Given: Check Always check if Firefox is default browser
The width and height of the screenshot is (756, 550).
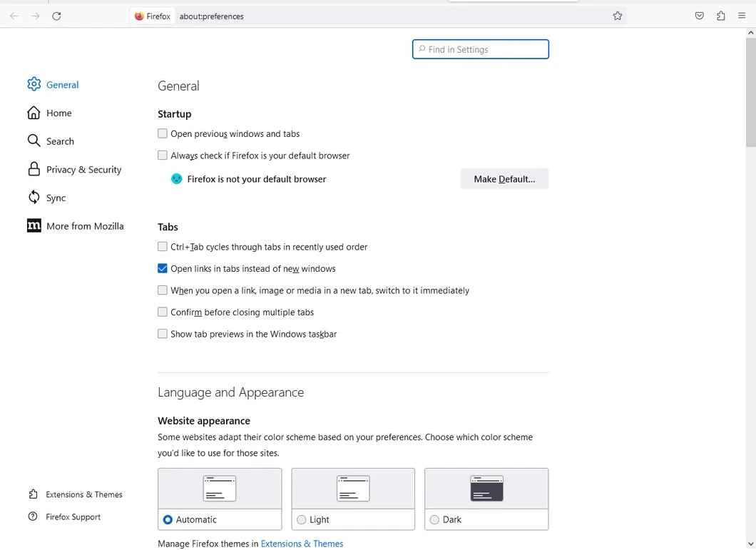Looking at the screenshot, I should [163, 155].
